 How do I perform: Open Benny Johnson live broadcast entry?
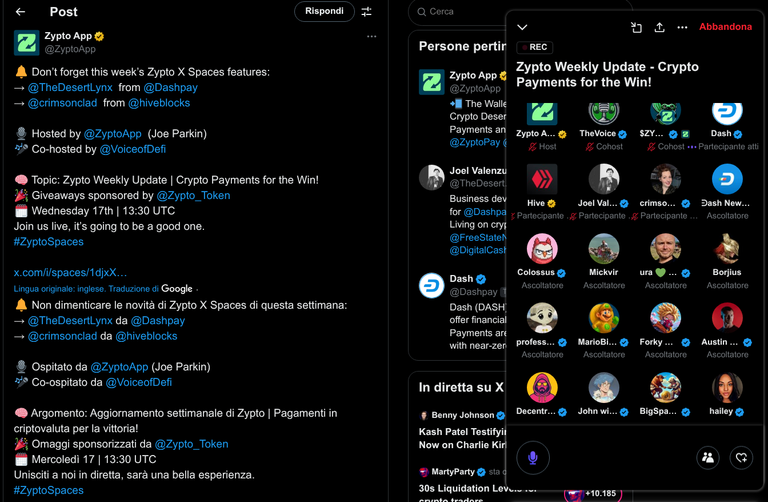coord(462,430)
